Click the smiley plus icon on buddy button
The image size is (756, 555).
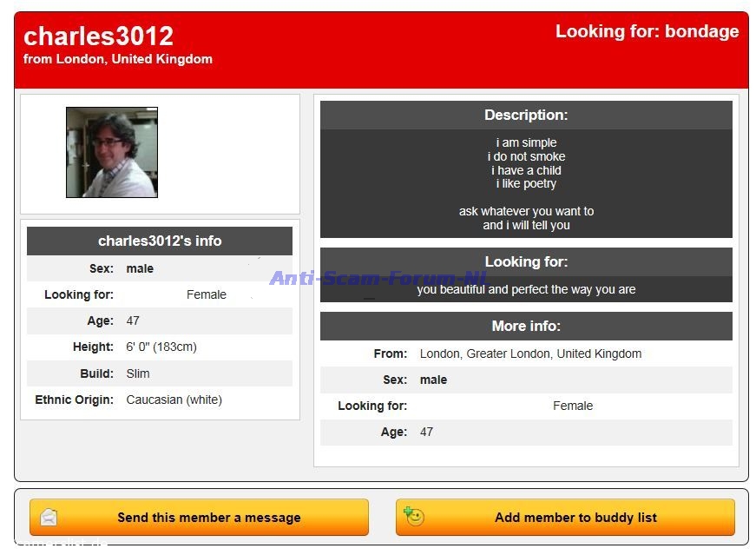pos(414,517)
